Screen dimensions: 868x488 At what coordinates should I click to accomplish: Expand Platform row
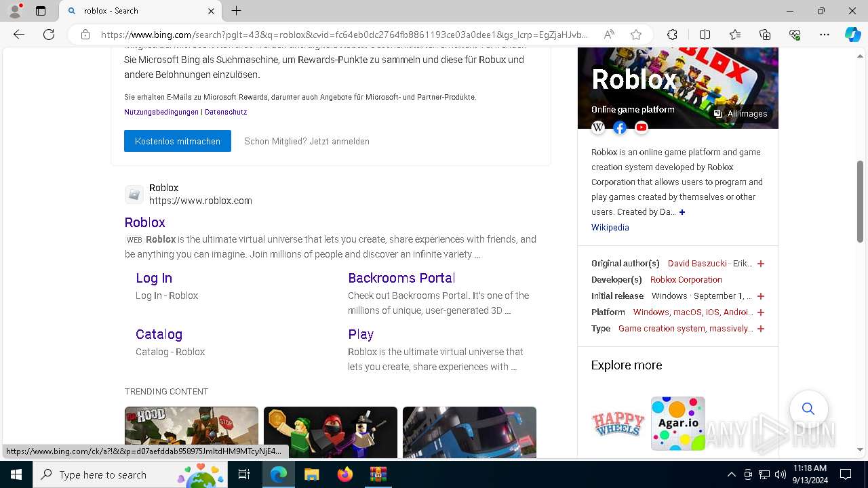[x=761, y=312]
